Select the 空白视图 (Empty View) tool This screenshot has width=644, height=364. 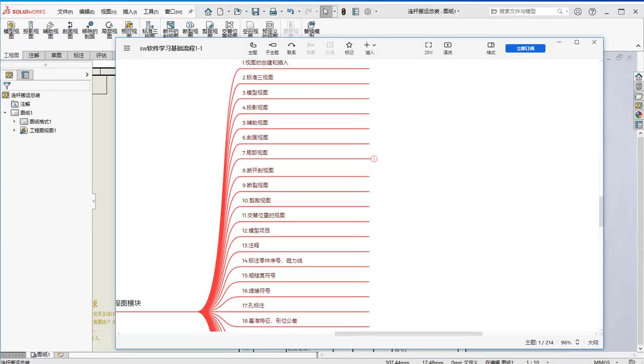pos(250,30)
